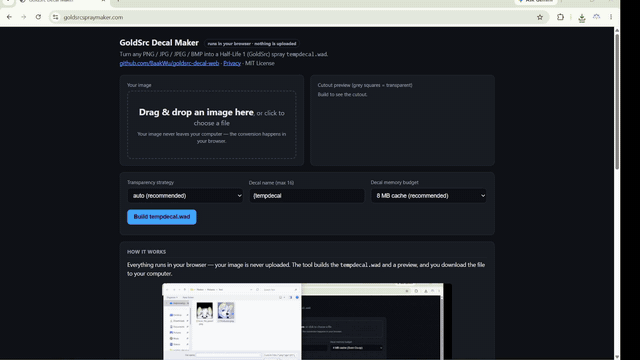The height and width of the screenshot is (360, 640).
Task: Click the 'Cutout preview' label text
Action: [x=365, y=85]
